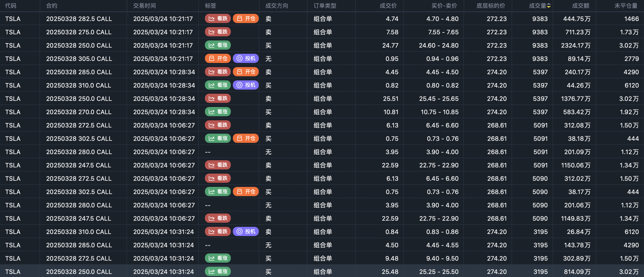The height and width of the screenshot is (277, 644).
Task: Click 看跌 tag on 272.5 CALL volume 5090 row
Action: (x=218, y=178)
